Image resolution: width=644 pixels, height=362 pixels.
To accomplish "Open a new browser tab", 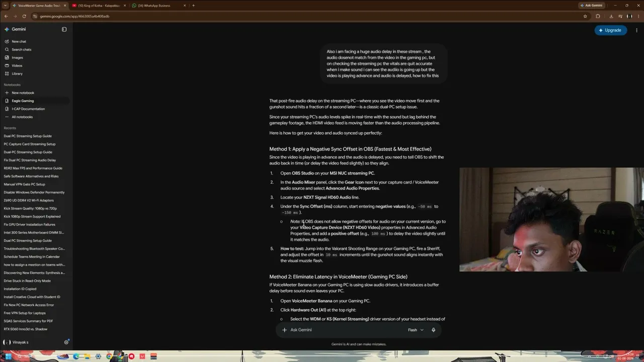I will coord(193,6).
